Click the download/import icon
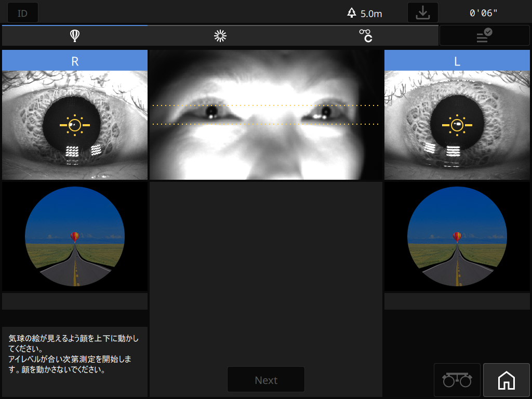The image size is (532, 399). tap(423, 13)
